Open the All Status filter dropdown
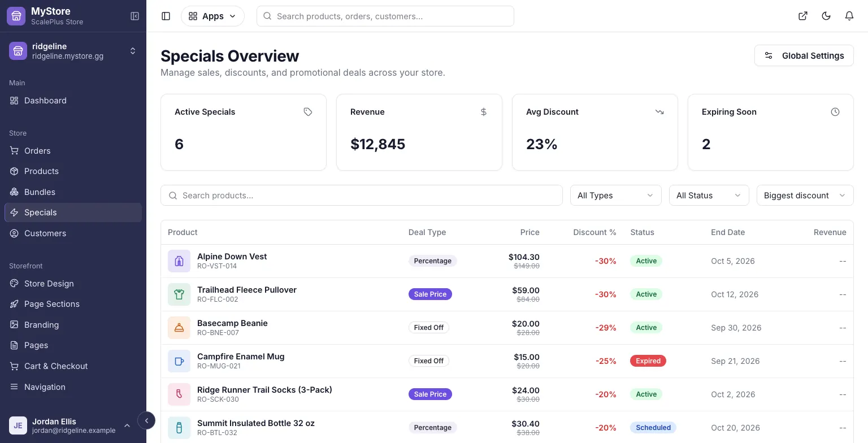Viewport: 868px width, 443px height. [709, 196]
